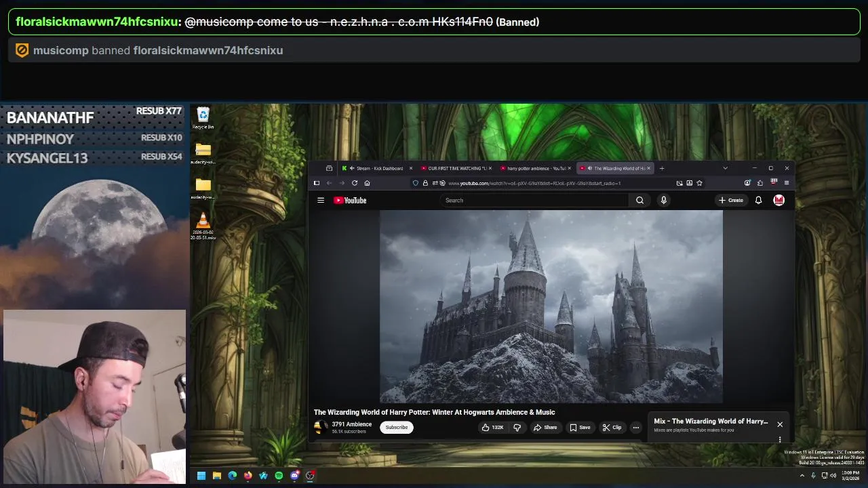
Task: Open Firefox View icon in tab strip
Action: 329,168
